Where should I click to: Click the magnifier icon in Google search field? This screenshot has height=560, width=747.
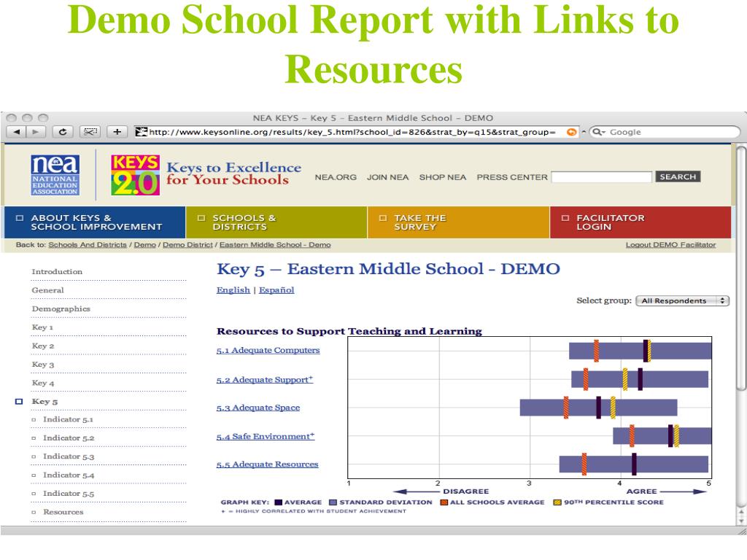[x=598, y=132]
